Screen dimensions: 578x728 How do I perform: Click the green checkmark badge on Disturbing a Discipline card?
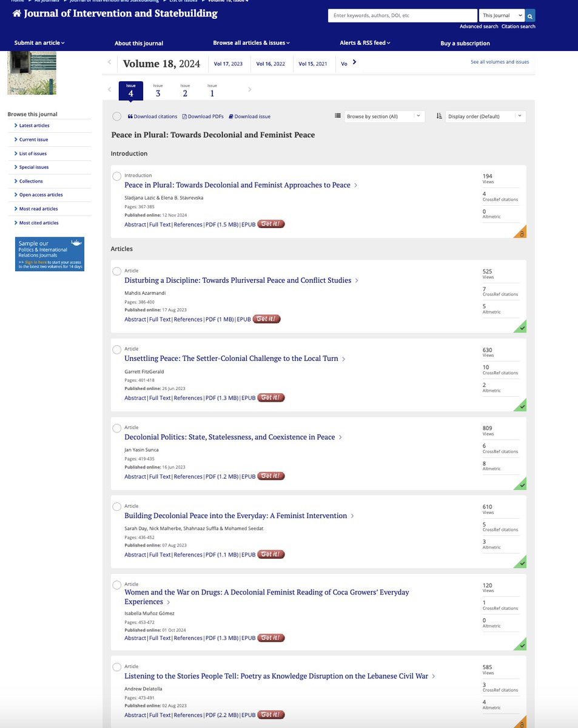tap(521, 327)
